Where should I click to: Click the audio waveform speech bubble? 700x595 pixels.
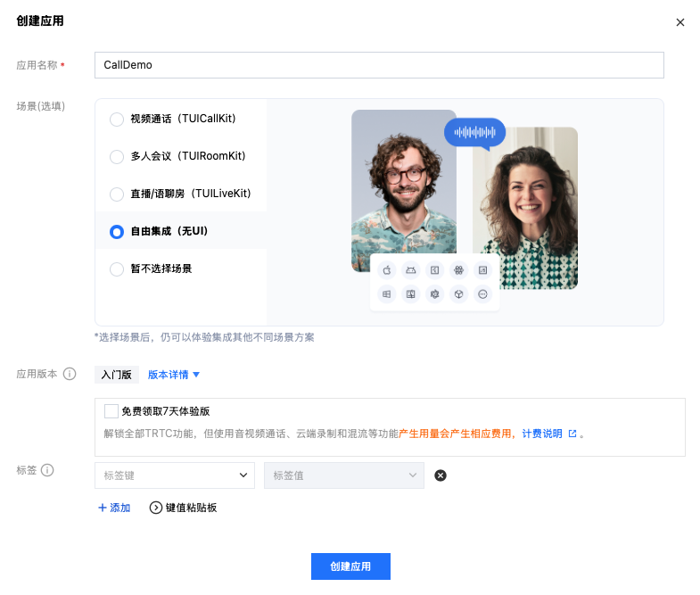tap(474, 133)
